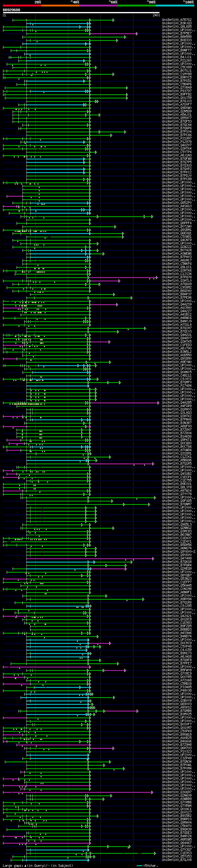
Task: Select the UniRef100_B9NFT7 label
Action: point(177,50)
